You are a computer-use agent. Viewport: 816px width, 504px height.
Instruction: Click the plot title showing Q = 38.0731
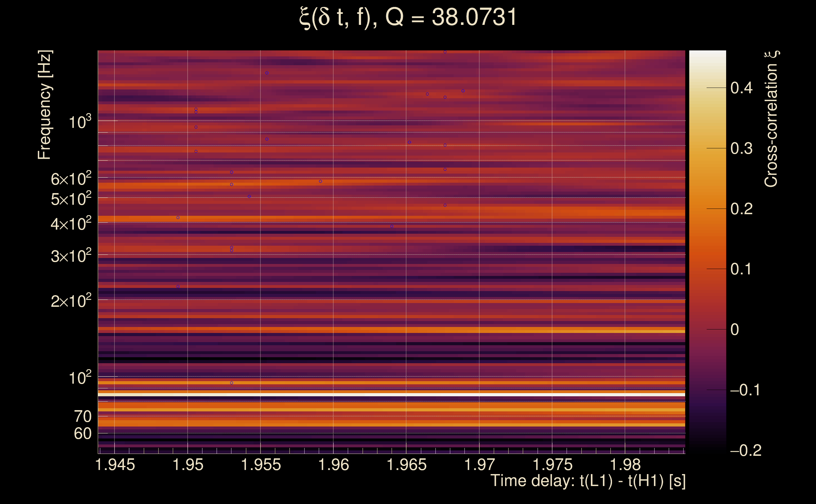pos(408,17)
